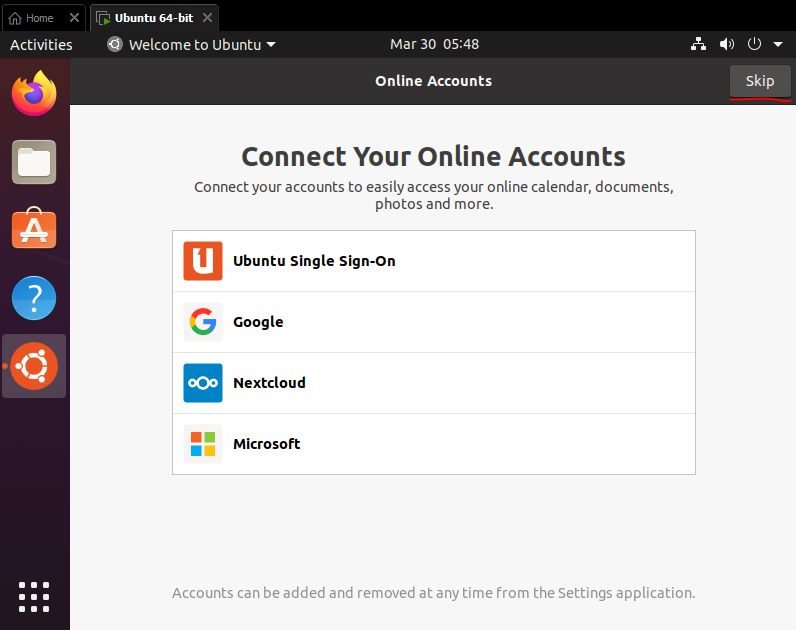Show Applications grid icon
The image size is (796, 630).
pos(34,596)
